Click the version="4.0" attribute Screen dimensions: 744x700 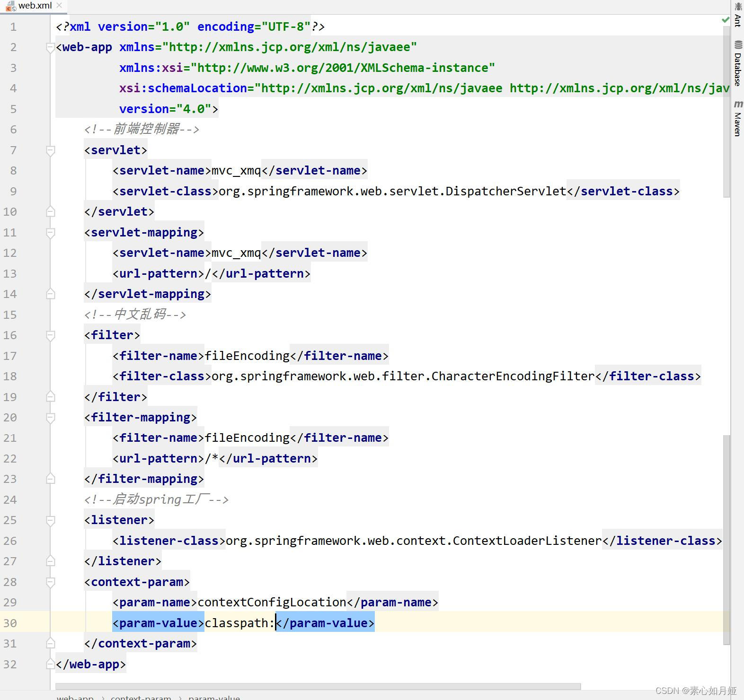pyautogui.click(x=165, y=109)
